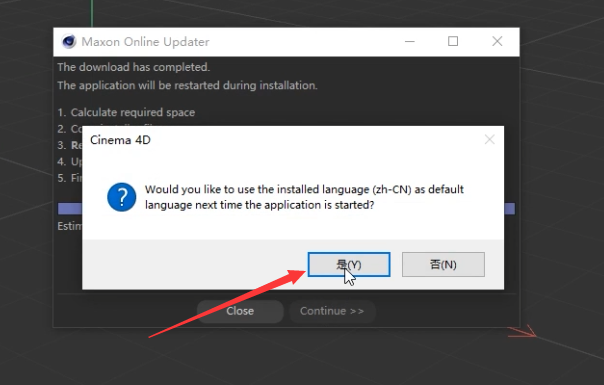Screen dimensions: 604x385
Task: Close the Maxon Online Updater window
Action: [497, 41]
